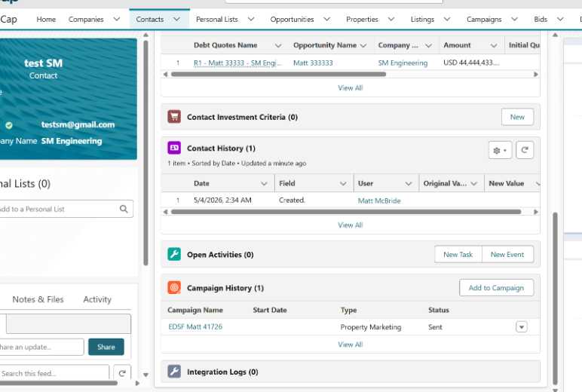Click main panel vertical scrollbar thumb

coord(556,297)
